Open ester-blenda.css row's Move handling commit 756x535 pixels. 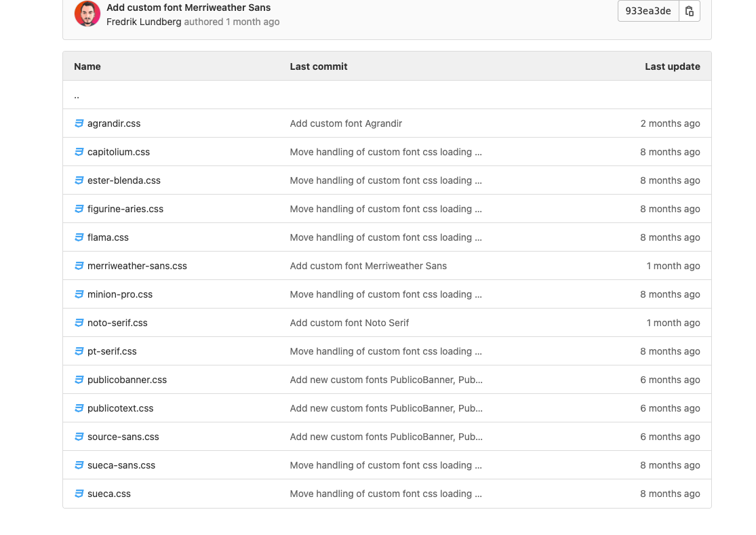(x=386, y=180)
